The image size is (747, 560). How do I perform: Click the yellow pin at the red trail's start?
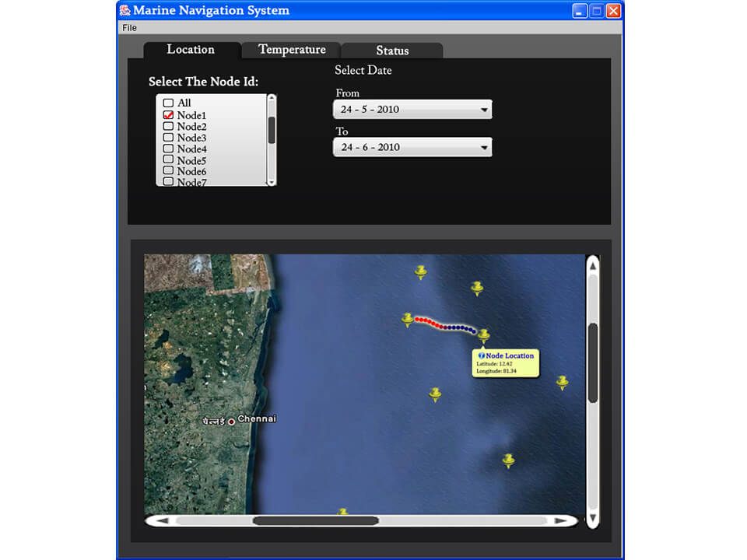pyautogui.click(x=407, y=319)
